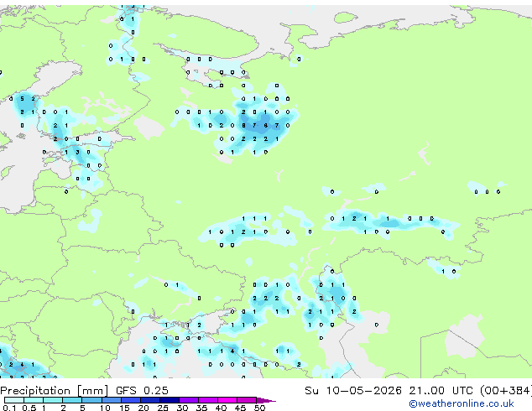Click the weatheronline.co.uk link
Image resolution: width=532 pixels, height=411 pixels.
click(x=462, y=403)
